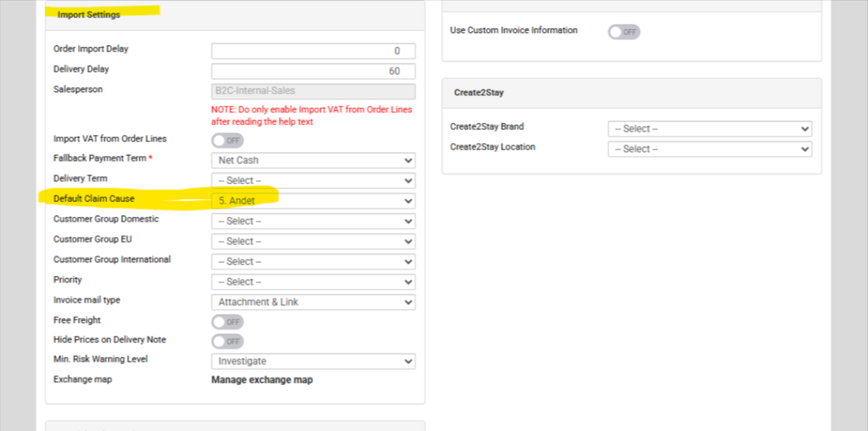The height and width of the screenshot is (431, 868).
Task: Open Customer Group EU dropdown
Action: click(313, 241)
